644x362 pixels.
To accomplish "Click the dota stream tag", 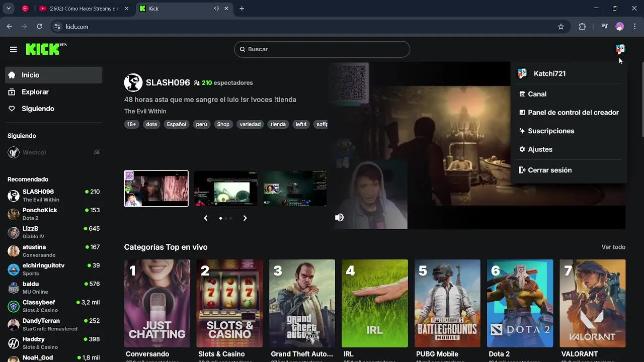I will point(151,124).
